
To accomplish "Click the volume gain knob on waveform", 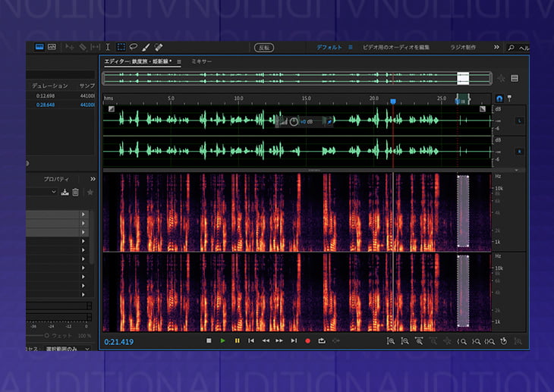I will coord(294,121).
